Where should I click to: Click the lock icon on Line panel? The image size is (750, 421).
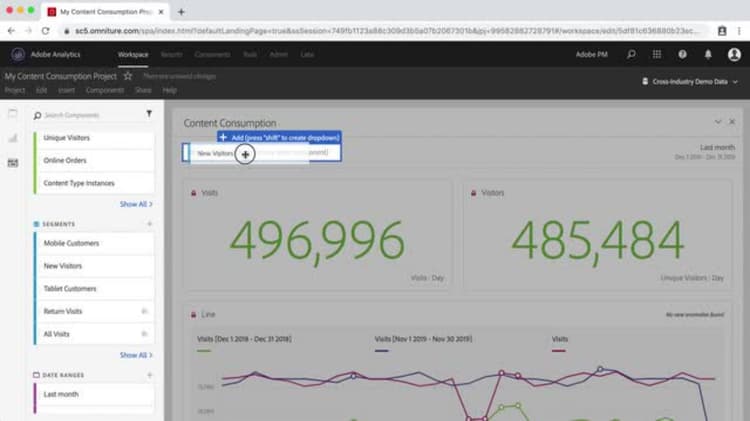(194, 315)
